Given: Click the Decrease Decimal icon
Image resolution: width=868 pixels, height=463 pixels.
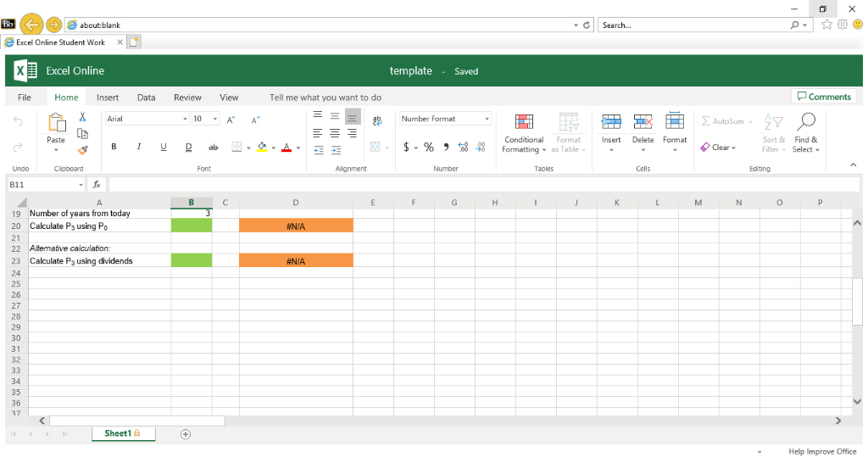Looking at the screenshot, I should pos(481,147).
